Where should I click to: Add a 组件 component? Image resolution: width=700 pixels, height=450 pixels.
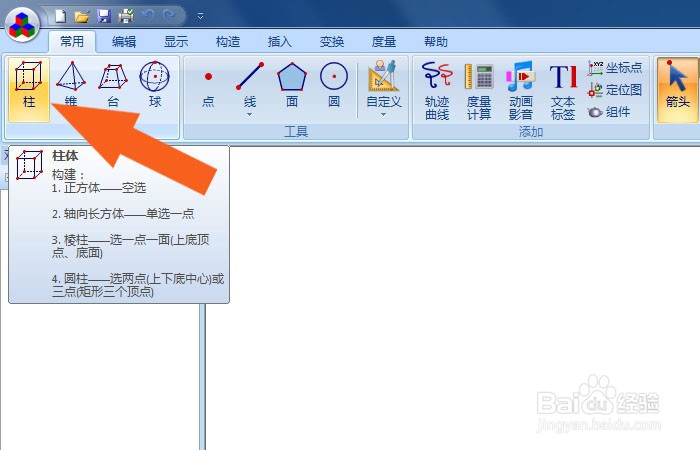pos(609,112)
